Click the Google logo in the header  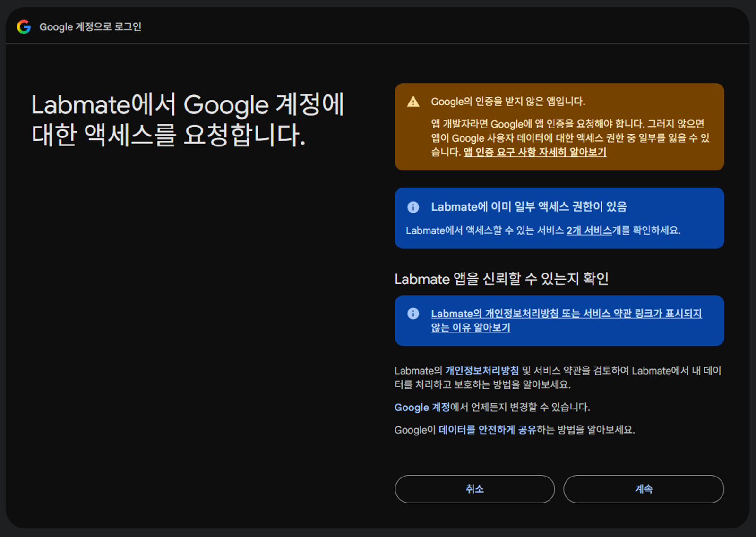[24, 27]
